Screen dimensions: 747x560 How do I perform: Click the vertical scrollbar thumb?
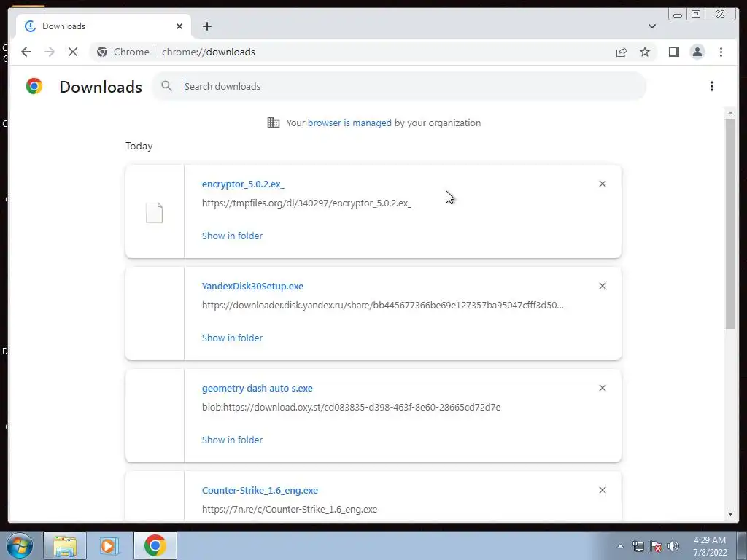pyautogui.click(x=730, y=224)
